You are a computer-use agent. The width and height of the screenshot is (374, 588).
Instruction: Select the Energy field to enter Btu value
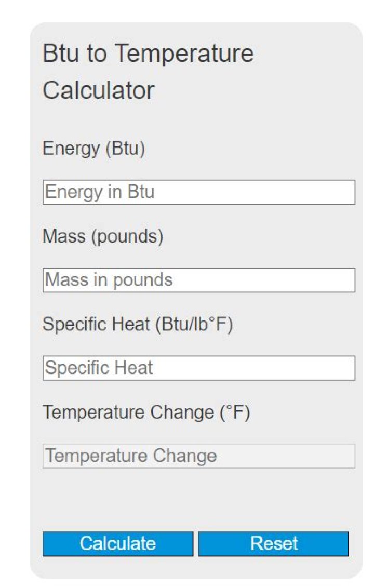[197, 192]
